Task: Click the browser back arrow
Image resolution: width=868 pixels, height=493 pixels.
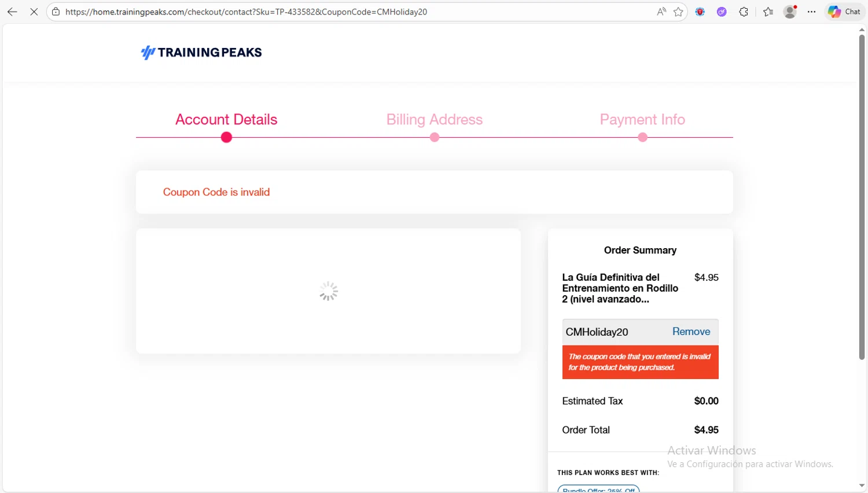Action: coord(12,12)
